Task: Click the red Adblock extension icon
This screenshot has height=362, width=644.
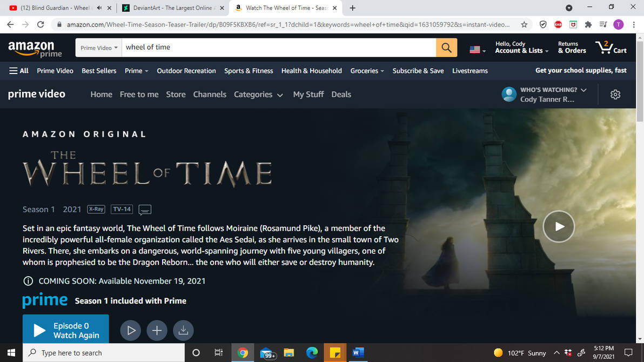Action: click(558, 25)
